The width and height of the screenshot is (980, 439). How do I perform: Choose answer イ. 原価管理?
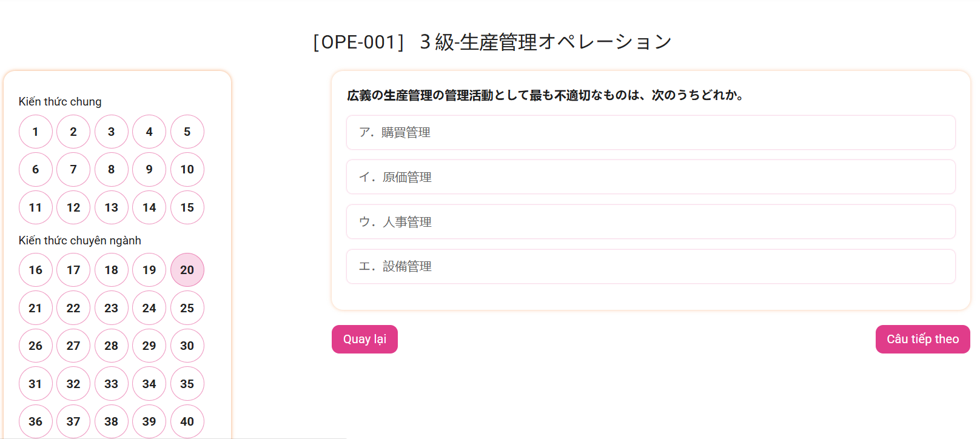(x=650, y=177)
